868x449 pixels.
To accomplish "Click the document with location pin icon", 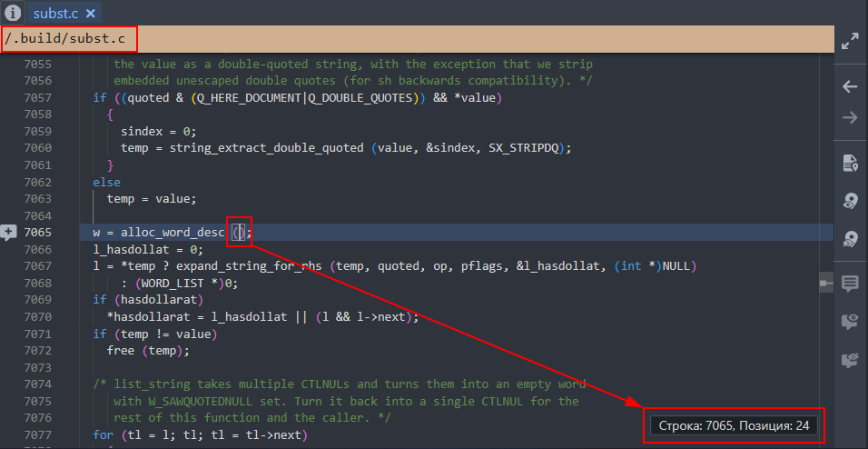I will click(850, 163).
